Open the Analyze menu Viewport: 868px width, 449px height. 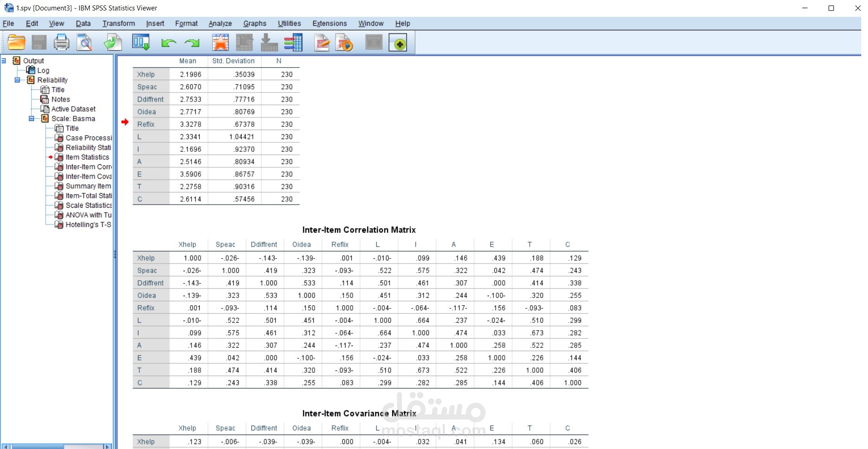(220, 24)
